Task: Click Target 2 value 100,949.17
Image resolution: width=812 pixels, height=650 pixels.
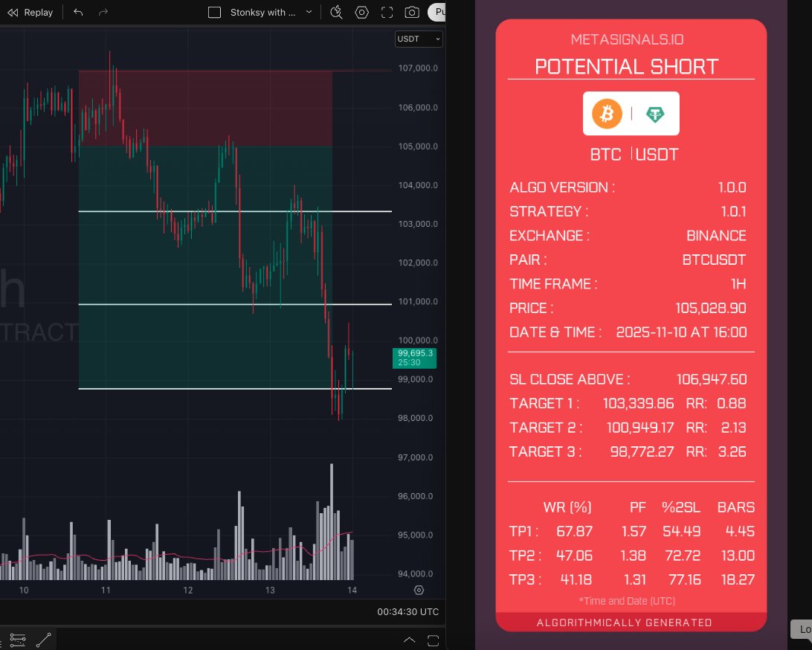Action: pyautogui.click(x=640, y=428)
